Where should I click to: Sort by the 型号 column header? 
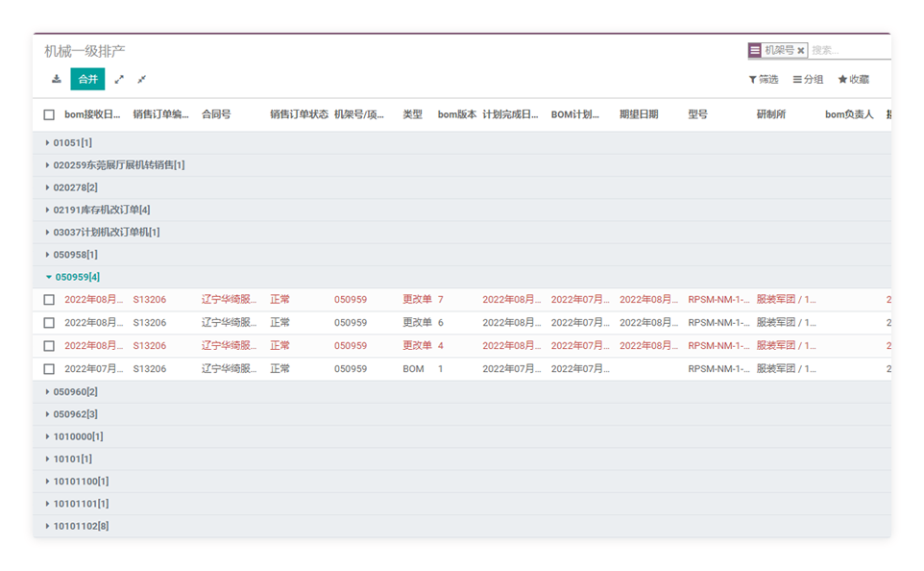(697, 114)
